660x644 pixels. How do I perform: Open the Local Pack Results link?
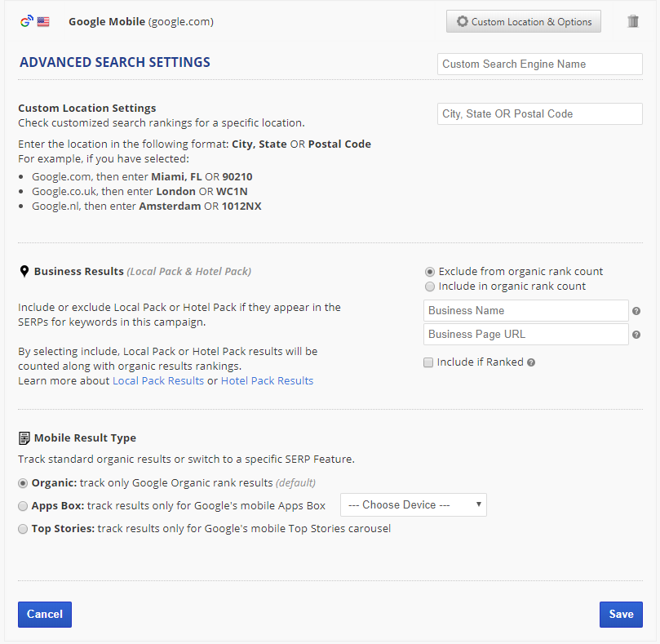pos(158,381)
